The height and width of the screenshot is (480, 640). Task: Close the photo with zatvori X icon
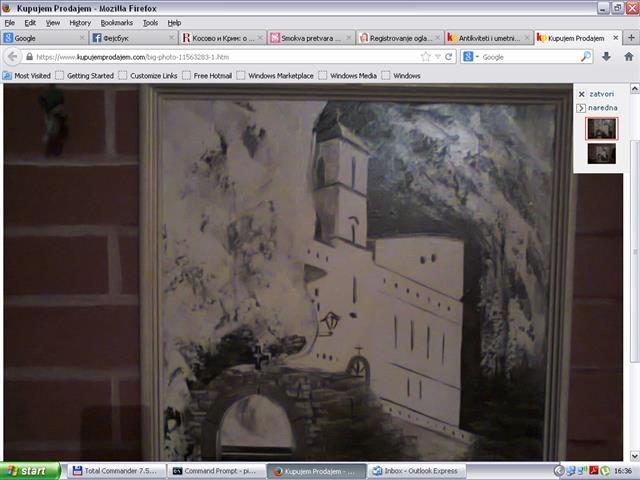click(582, 94)
